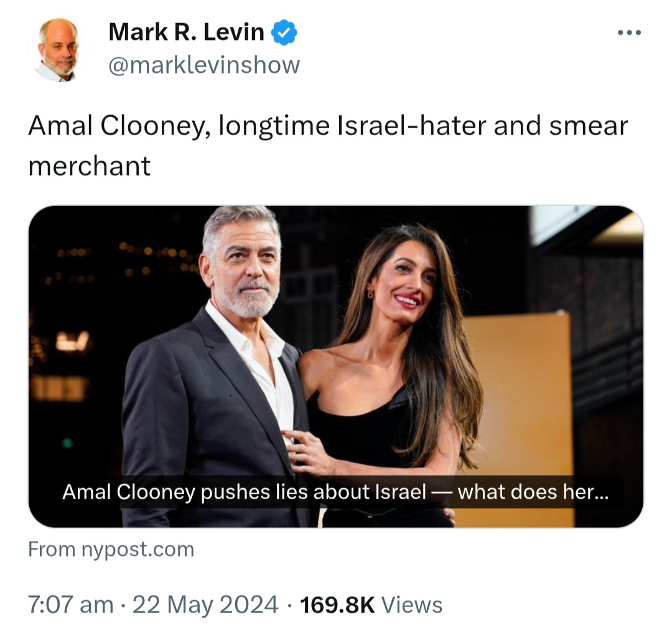Open the @marklevinshow handle link
The height and width of the screenshot is (630, 672).
[204, 65]
